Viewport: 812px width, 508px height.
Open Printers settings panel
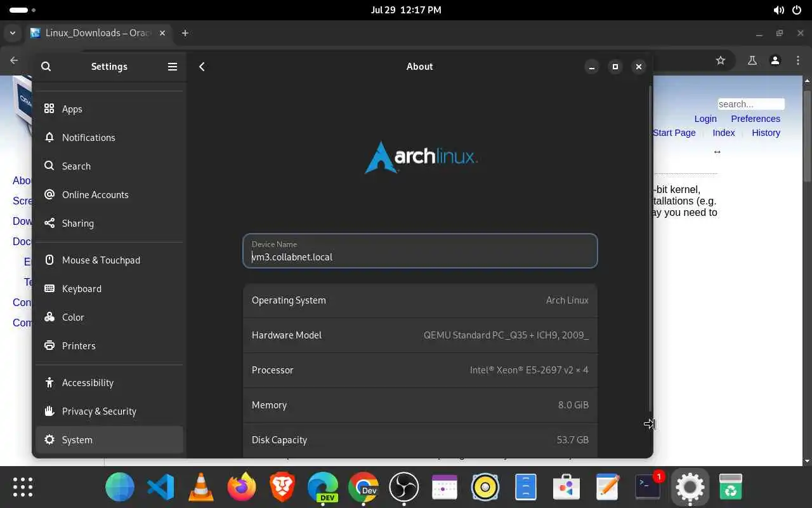109,346
